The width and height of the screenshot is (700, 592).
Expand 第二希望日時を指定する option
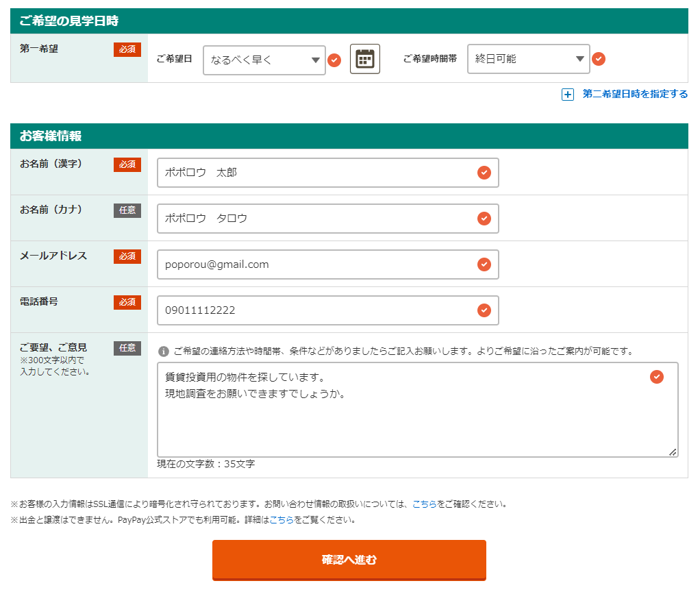pos(635,95)
